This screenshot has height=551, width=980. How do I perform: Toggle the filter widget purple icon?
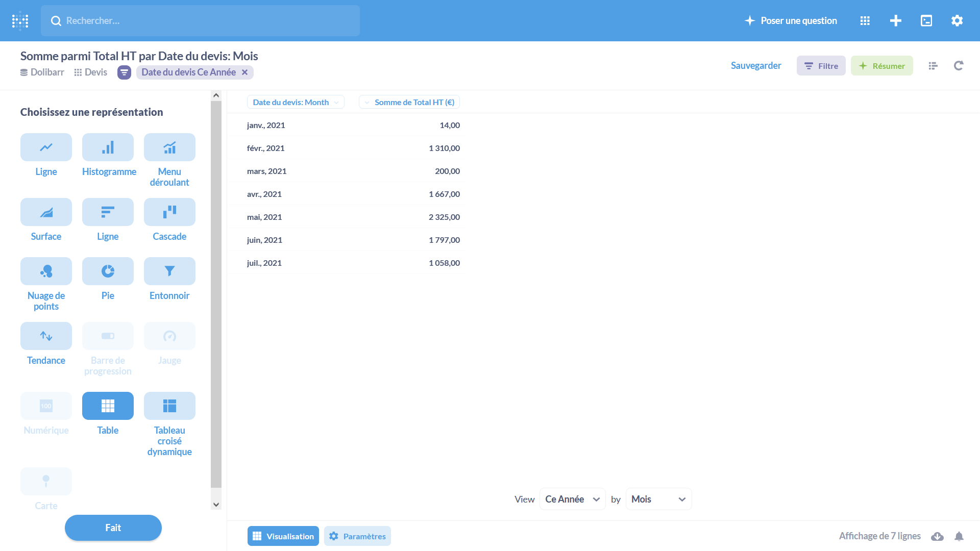point(124,72)
